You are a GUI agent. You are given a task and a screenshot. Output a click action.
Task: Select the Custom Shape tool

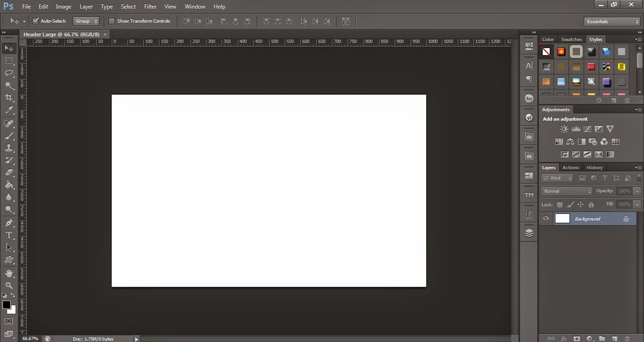tap(9, 260)
